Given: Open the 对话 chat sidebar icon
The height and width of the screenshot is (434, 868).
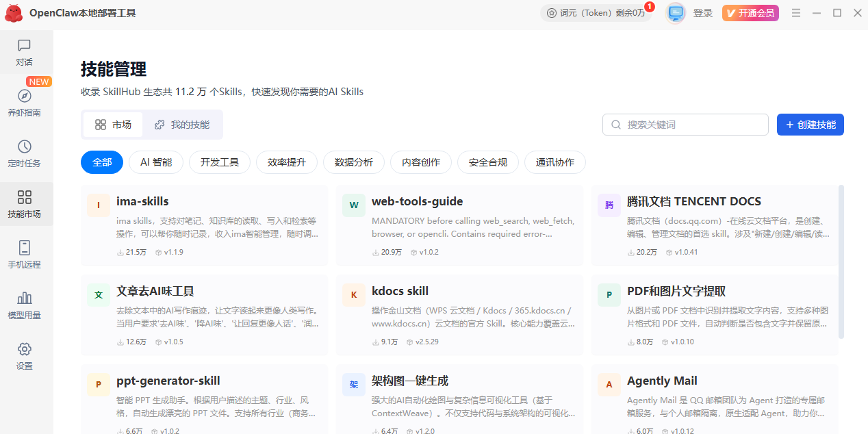Looking at the screenshot, I should click(25, 46).
